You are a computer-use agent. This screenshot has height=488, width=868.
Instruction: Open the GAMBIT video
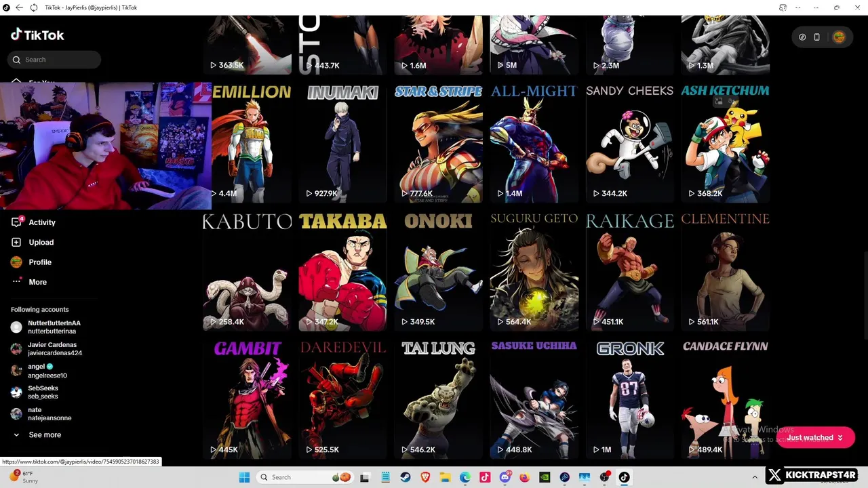[x=248, y=399]
